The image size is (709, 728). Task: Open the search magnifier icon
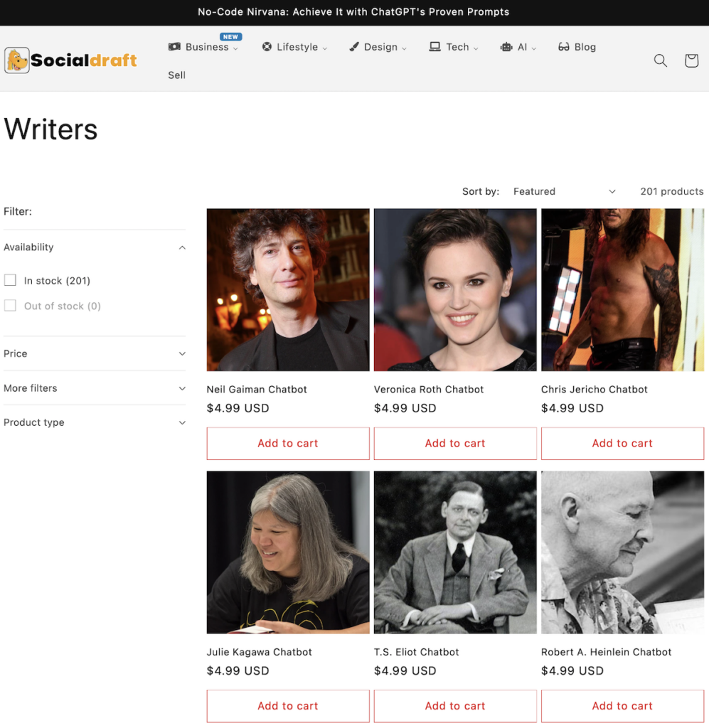[x=660, y=60]
